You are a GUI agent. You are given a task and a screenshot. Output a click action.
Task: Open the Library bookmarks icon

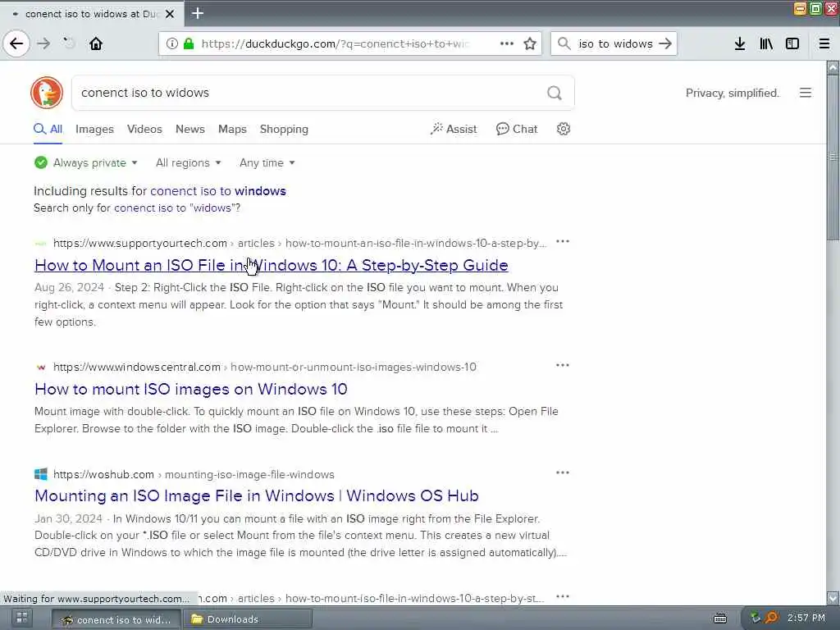point(766,43)
